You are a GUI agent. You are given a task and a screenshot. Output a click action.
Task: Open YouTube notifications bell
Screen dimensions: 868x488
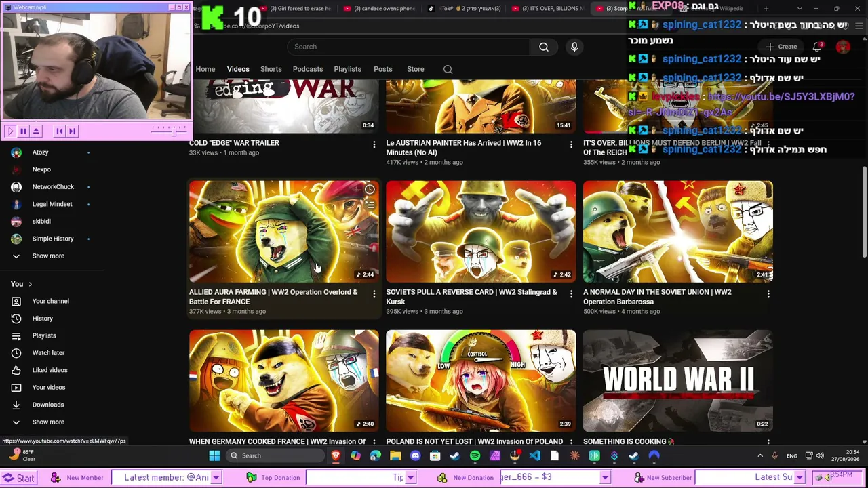817,47
